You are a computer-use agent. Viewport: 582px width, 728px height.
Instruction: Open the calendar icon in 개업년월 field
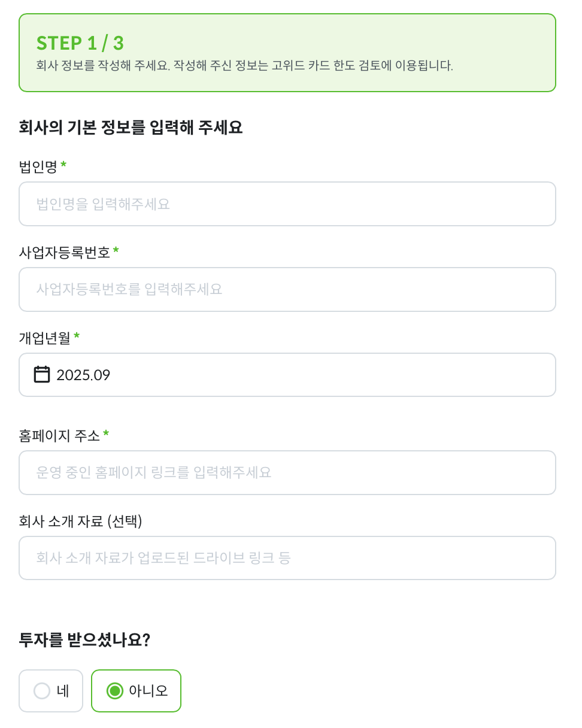pos(42,375)
